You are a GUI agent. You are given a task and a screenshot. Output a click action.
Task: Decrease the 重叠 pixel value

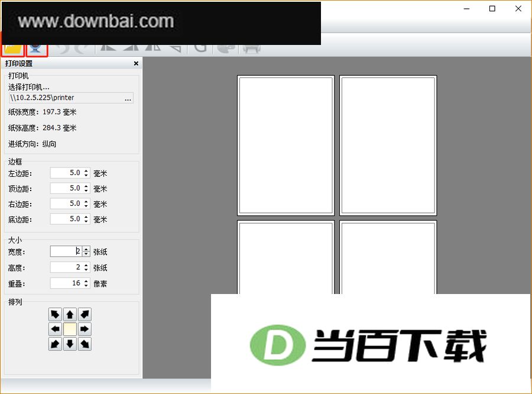86,285
